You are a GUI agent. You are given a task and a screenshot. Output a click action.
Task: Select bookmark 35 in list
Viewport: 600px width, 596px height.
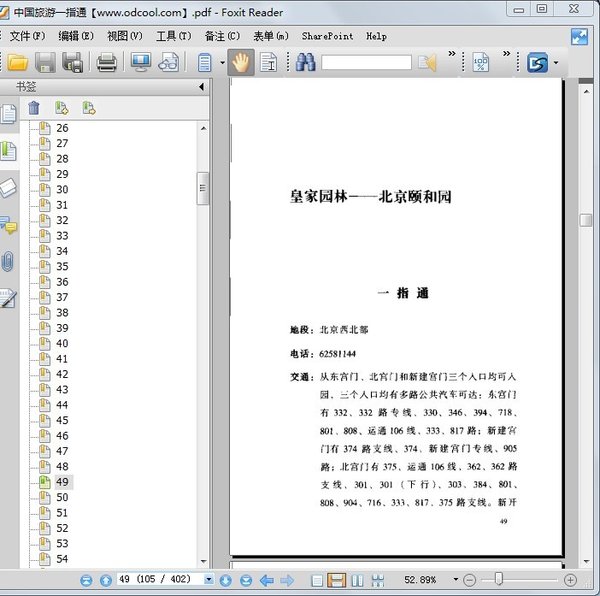62,266
